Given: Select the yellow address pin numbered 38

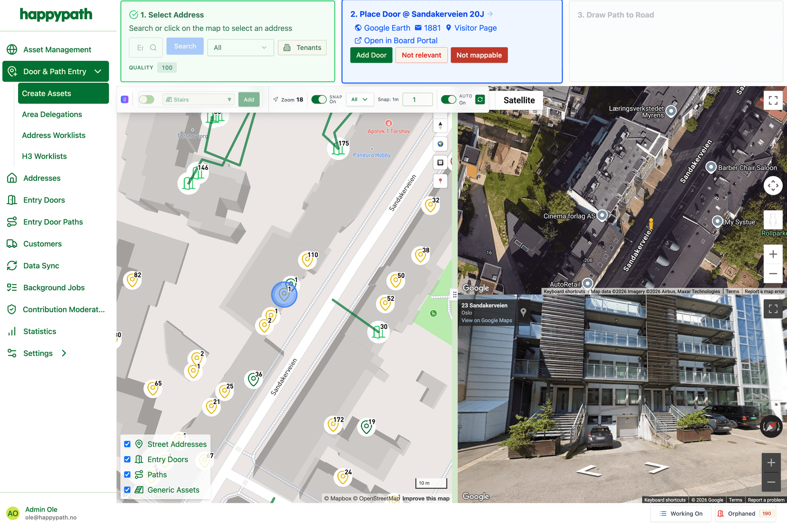Looking at the screenshot, I should click(421, 255).
